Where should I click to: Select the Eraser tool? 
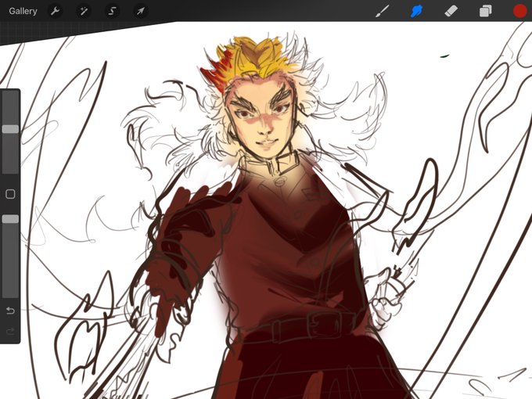coord(451,11)
